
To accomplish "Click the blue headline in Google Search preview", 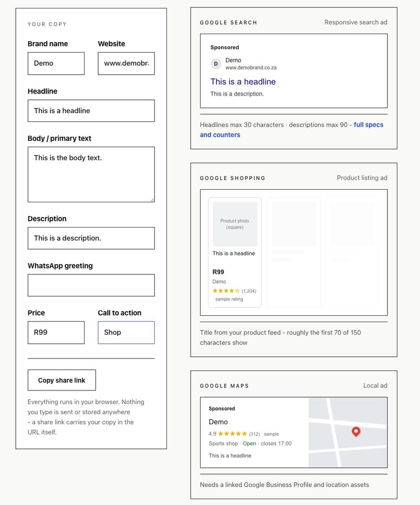I will pos(243,82).
